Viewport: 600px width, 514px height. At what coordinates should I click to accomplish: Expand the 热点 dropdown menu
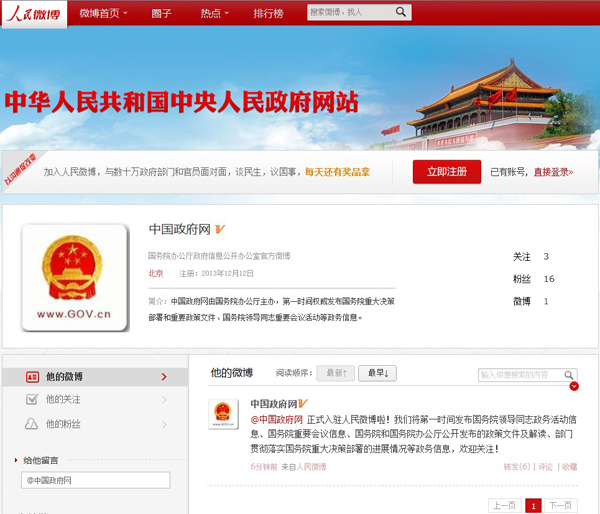click(213, 13)
